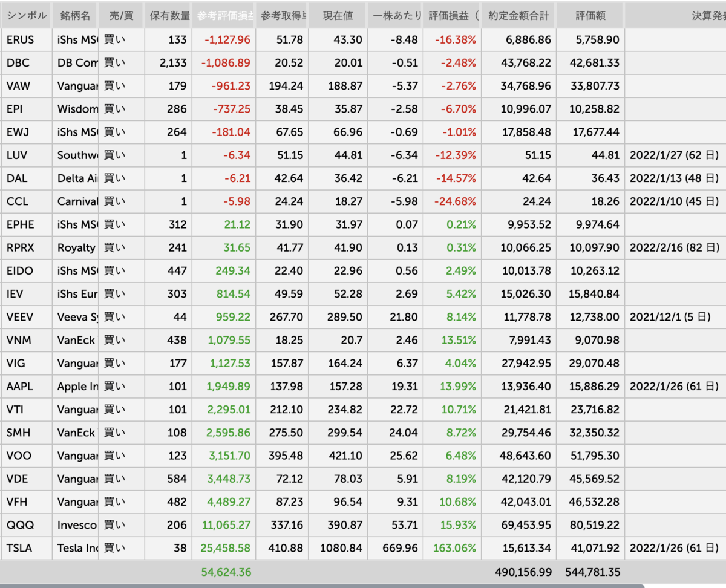Select the LUV symbol cell

click(x=26, y=155)
